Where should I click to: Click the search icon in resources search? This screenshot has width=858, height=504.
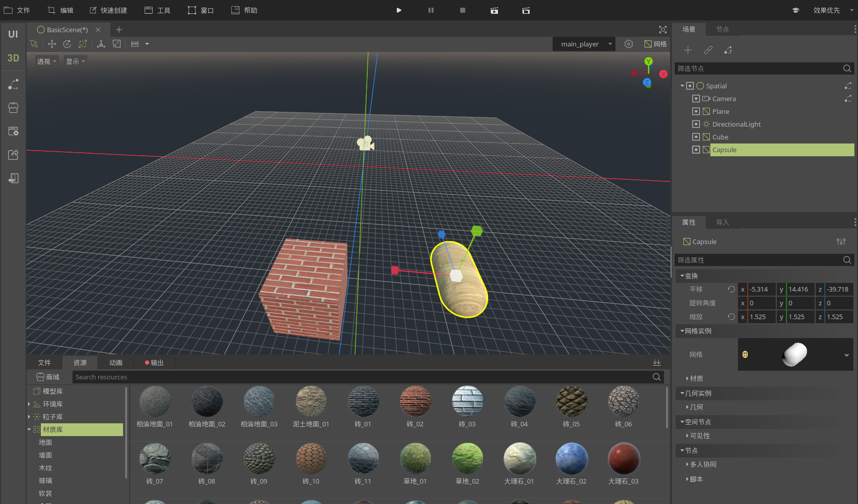pyautogui.click(x=657, y=377)
